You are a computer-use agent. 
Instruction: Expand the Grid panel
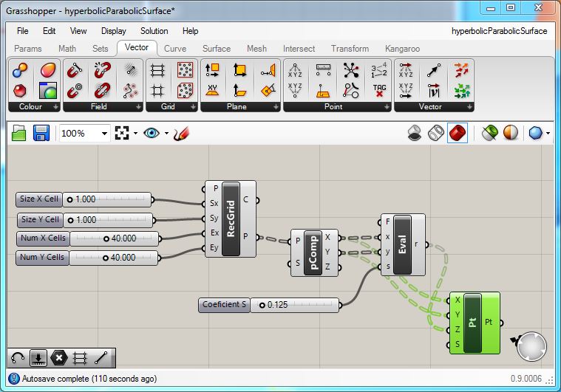pyautogui.click(x=193, y=107)
